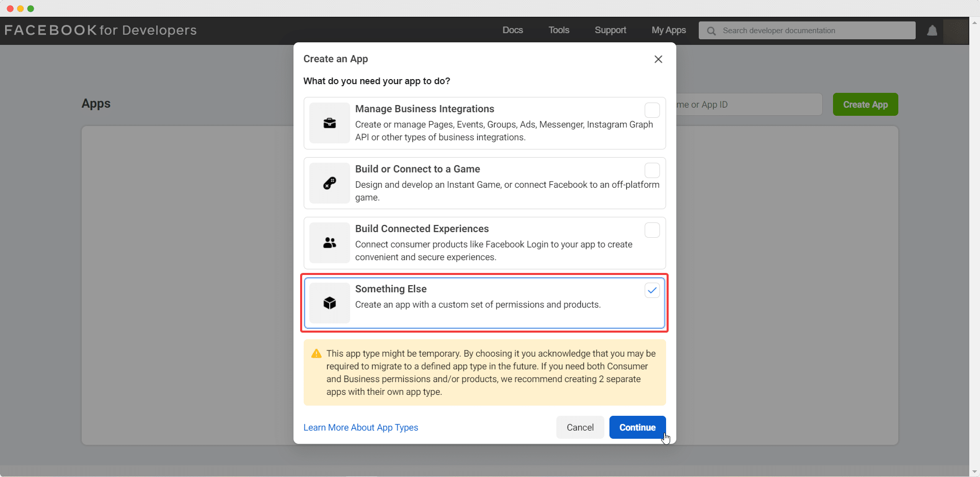Click the page scrollbar down arrow
The image size is (980, 477).
975,472
